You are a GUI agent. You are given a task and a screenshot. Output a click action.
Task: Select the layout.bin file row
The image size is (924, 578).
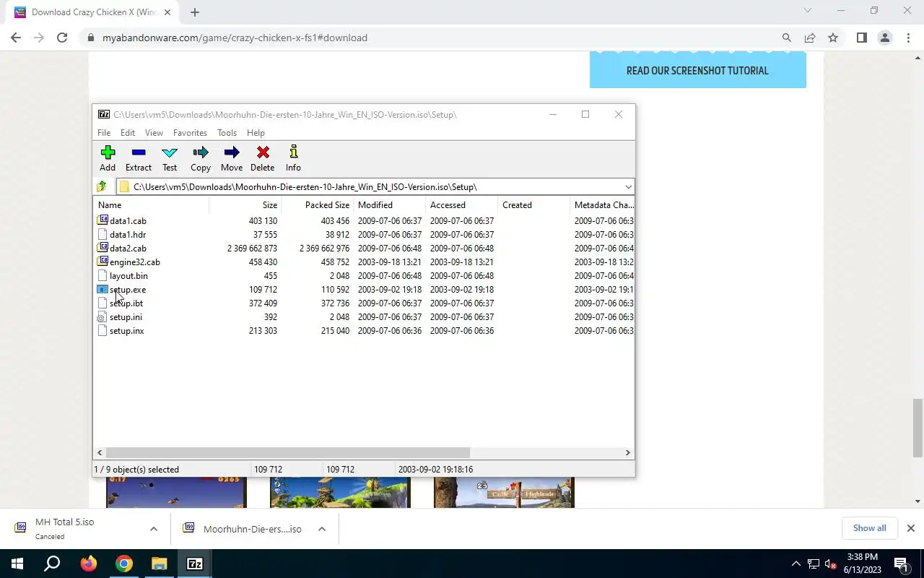(x=364, y=275)
